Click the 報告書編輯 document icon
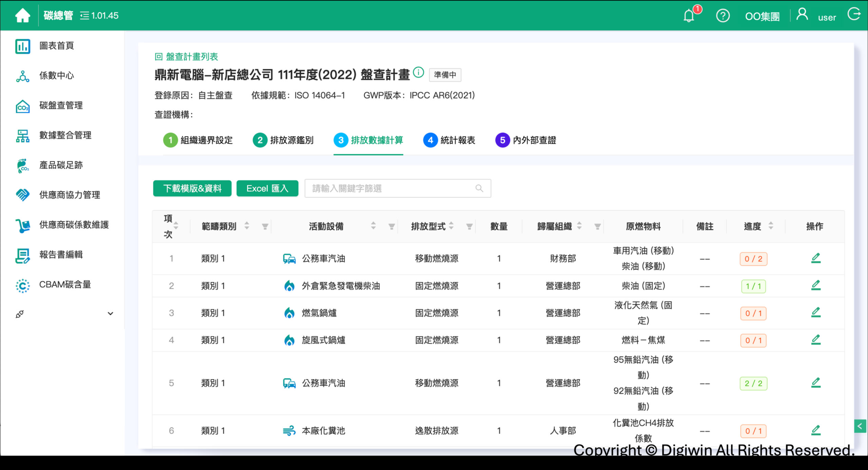This screenshot has width=868, height=470. pyautogui.click(x=23, y=255)
